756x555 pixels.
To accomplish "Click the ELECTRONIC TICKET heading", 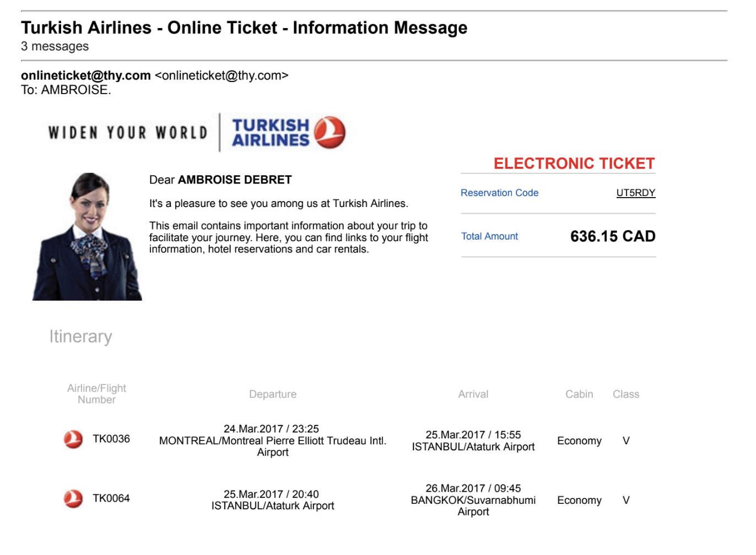I will click(574, 164).
